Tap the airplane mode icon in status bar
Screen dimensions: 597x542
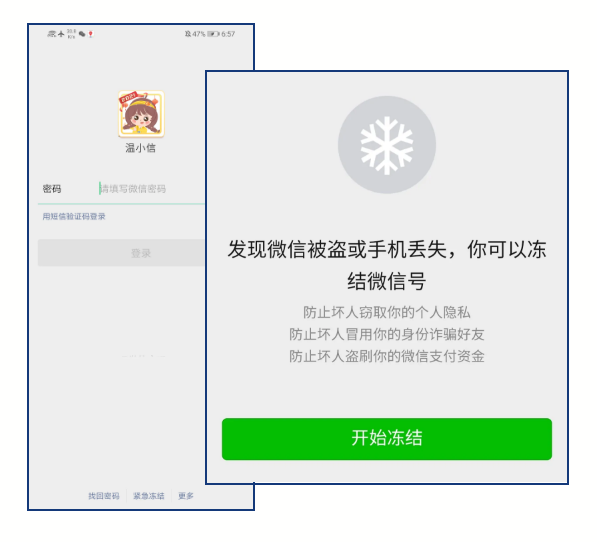point(61,34)
